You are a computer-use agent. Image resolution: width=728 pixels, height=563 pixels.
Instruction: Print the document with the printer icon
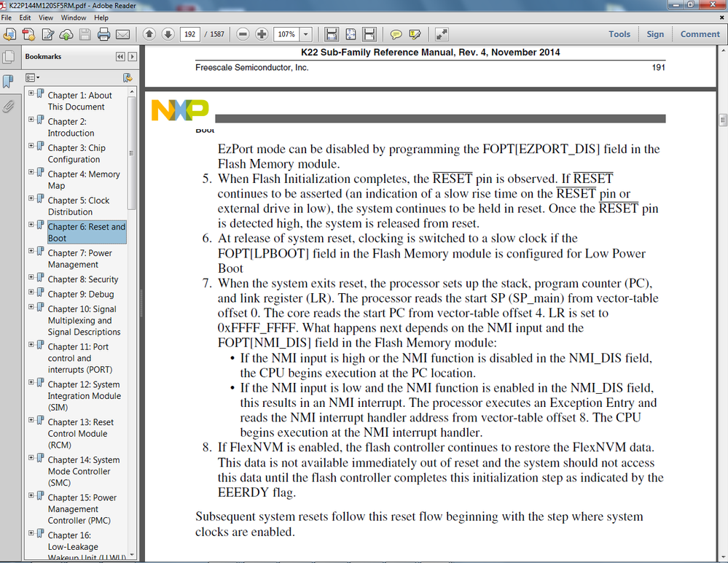click(103, 34)
